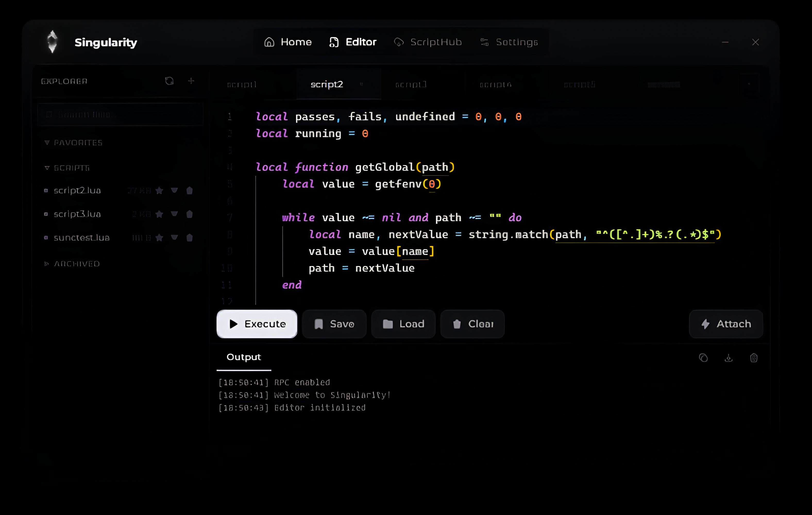Click 'getGlobal' in the function declaration
The image size is (812, 515).
(385, 167)
